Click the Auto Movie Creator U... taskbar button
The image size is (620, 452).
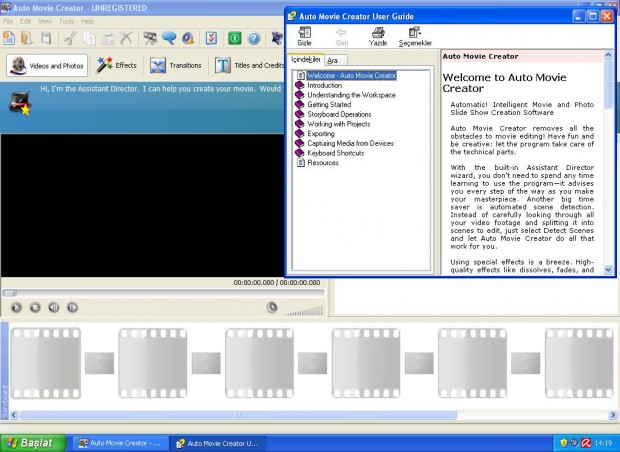point(218,443)
